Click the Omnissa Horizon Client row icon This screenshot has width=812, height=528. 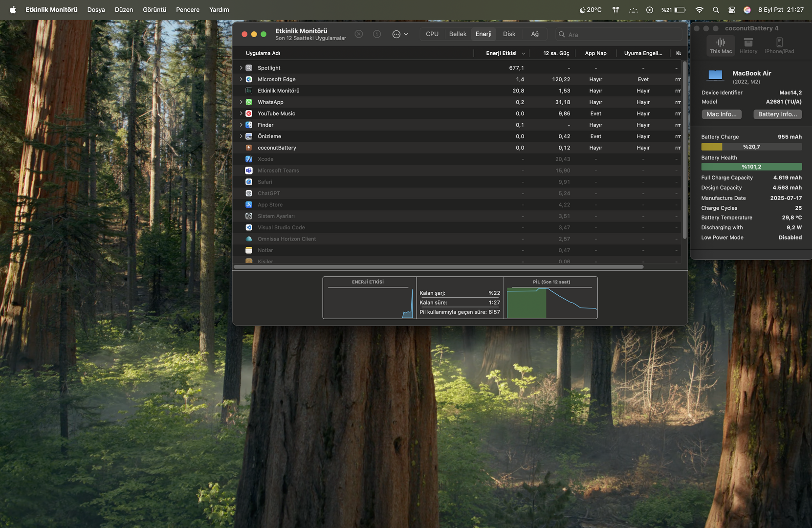249,239
